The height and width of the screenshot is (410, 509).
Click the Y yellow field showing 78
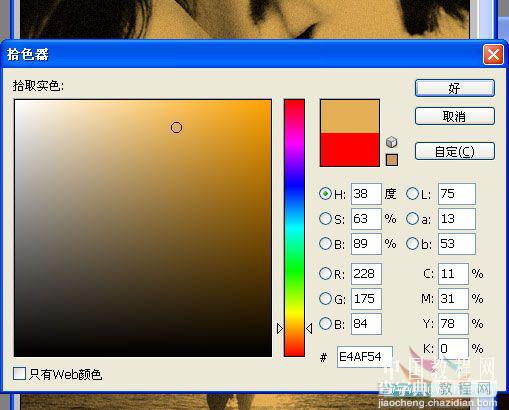point(453,323)
